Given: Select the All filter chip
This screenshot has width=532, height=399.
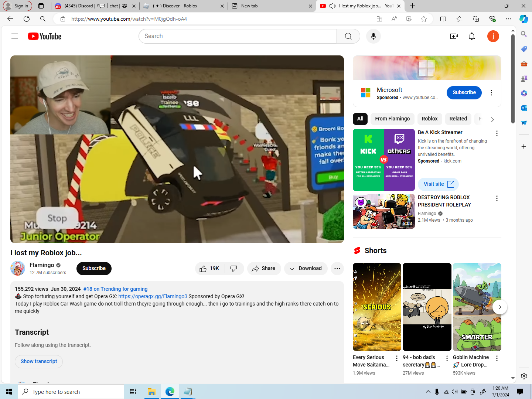Looking at the screenshot, I should click(360, 119).
